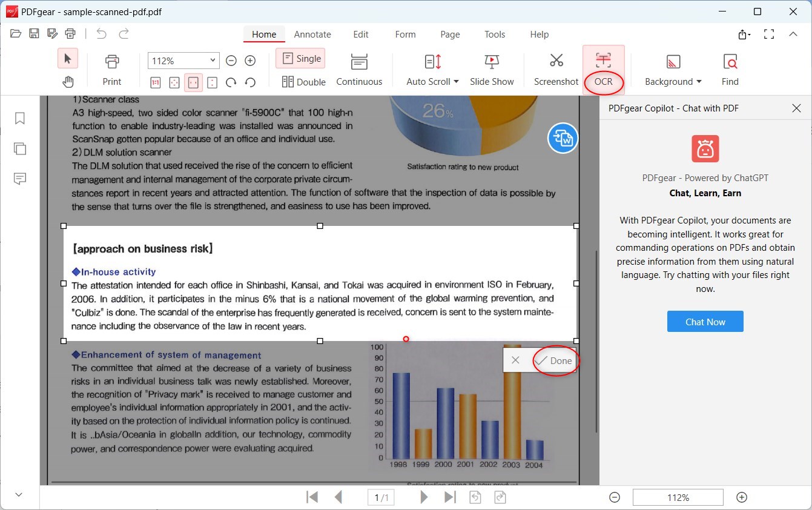Click the OCR tool icon
The width and height of the screenshot is (812, 510).
point(603,61)
